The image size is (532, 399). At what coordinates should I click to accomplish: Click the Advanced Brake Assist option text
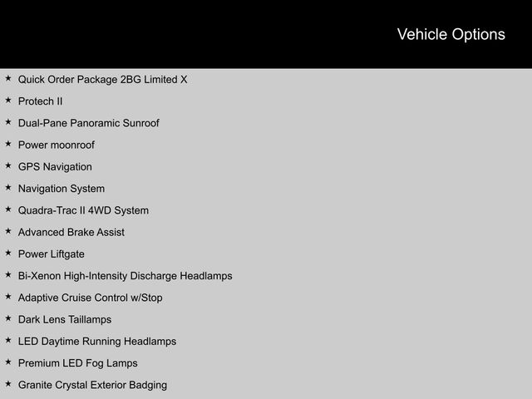71,232
